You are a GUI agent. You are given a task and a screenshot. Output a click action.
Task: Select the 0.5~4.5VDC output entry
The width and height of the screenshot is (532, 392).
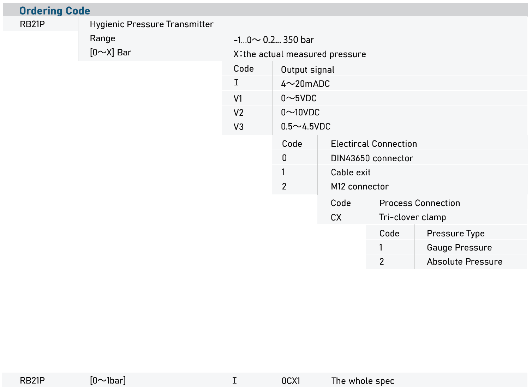[306, 127]
